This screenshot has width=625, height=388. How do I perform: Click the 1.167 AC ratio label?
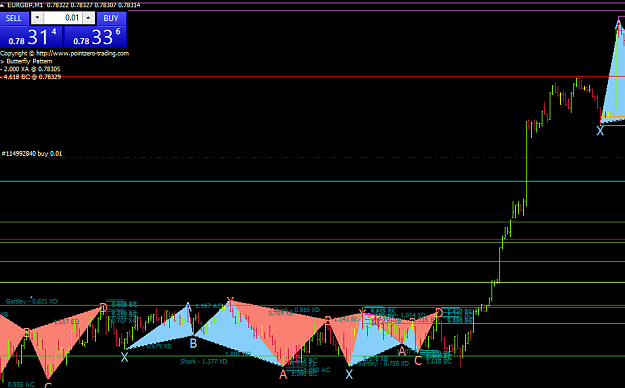(209, 306)
